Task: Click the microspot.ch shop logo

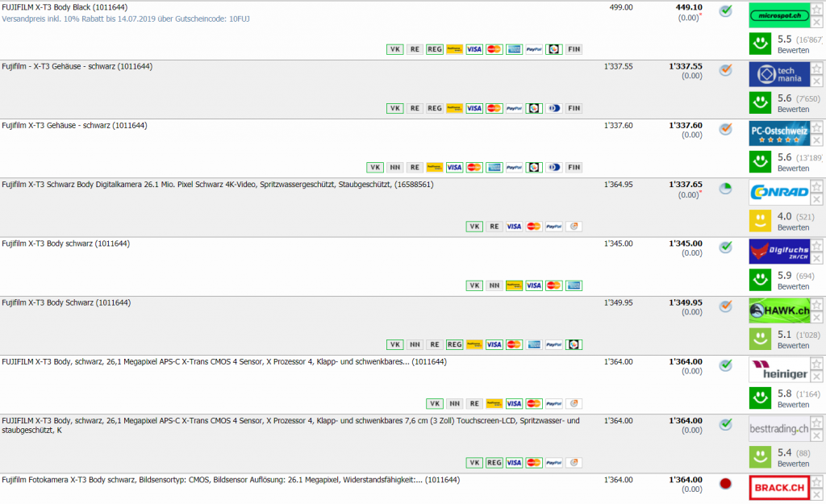Action: 778,15
